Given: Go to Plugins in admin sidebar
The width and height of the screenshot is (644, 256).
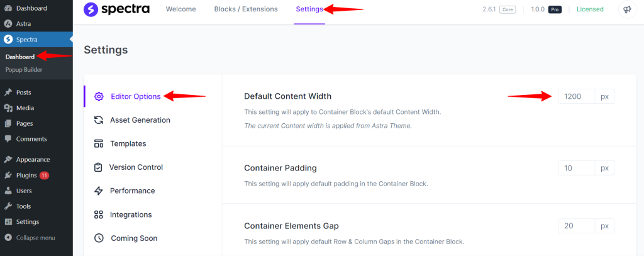Looking at the screenshot, I should [27, 175].
